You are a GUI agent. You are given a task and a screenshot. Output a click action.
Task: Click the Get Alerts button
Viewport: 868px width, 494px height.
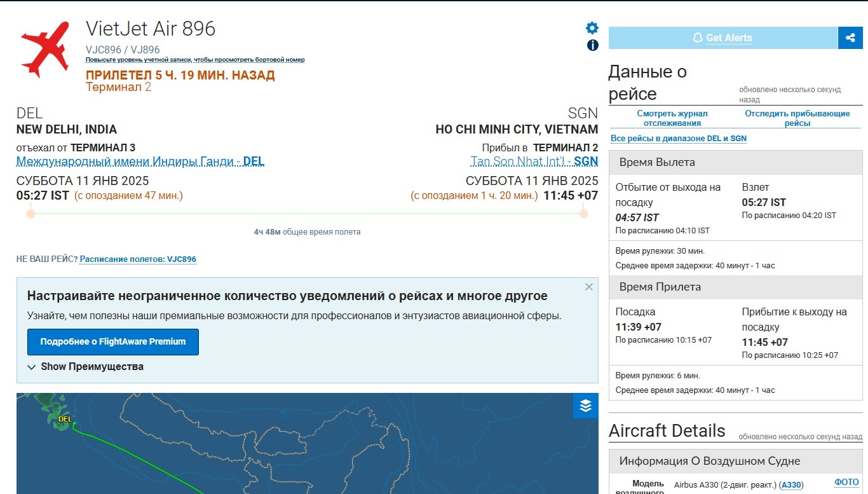pyautogui.click(x=723, y=38)
